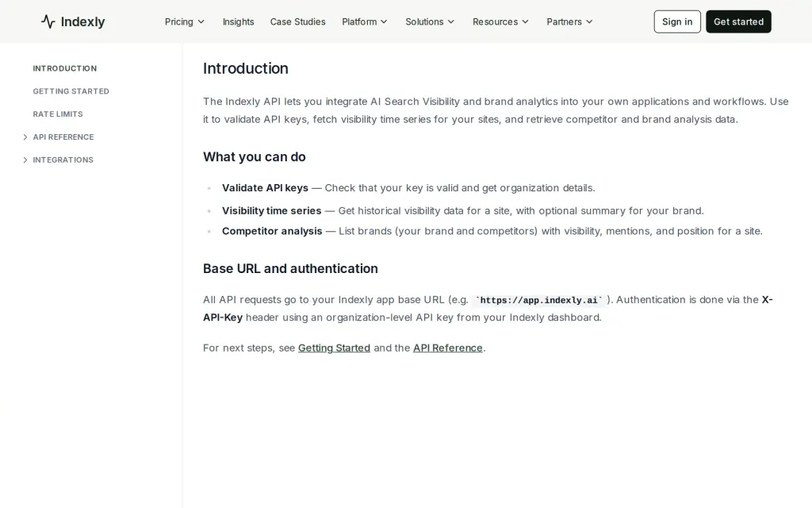Click the Introduction page heading
The width and height of the screenshot is (812, 508).
point(246,68)
